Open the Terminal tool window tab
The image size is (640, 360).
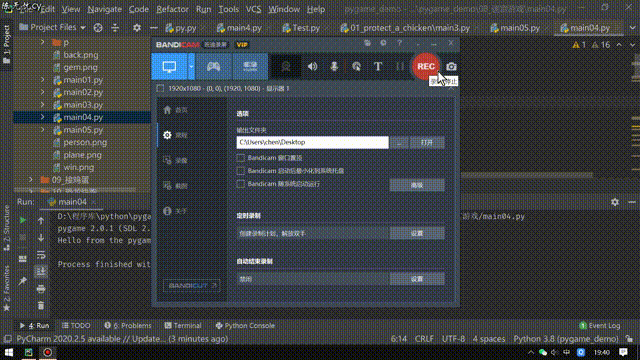coord(183,326)
